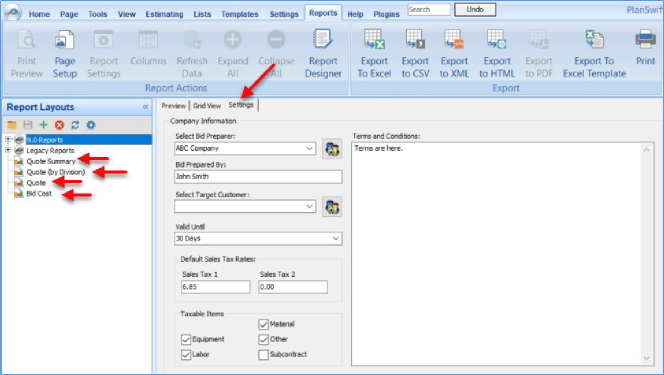
Task: Click the Undo button
Action: click(475, 9)
